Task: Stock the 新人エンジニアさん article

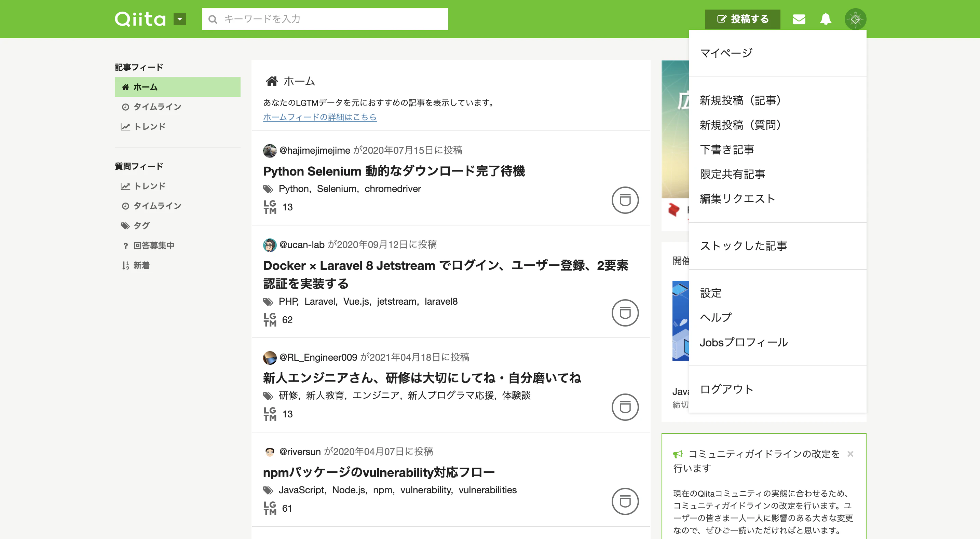Action: 625,407
